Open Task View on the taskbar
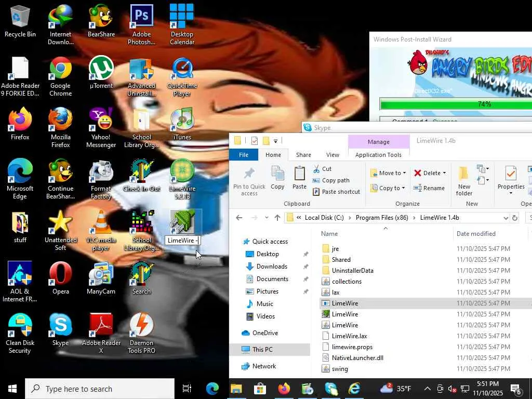532x399 pixels. [187, 389]
